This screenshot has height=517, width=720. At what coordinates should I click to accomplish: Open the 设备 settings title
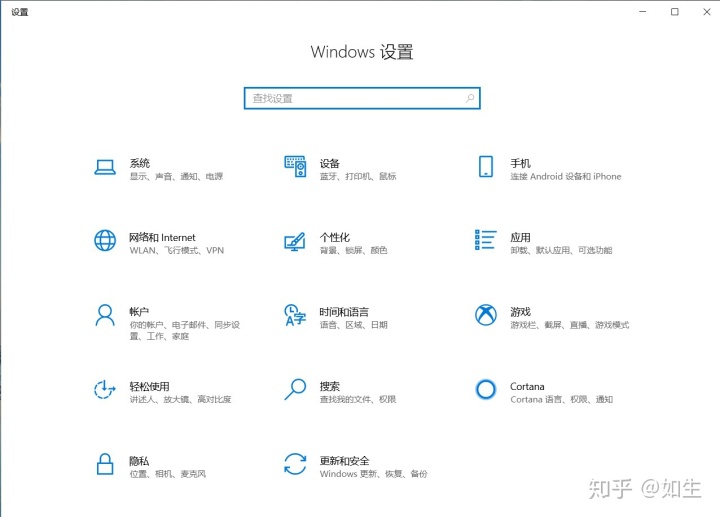(330, 163)
